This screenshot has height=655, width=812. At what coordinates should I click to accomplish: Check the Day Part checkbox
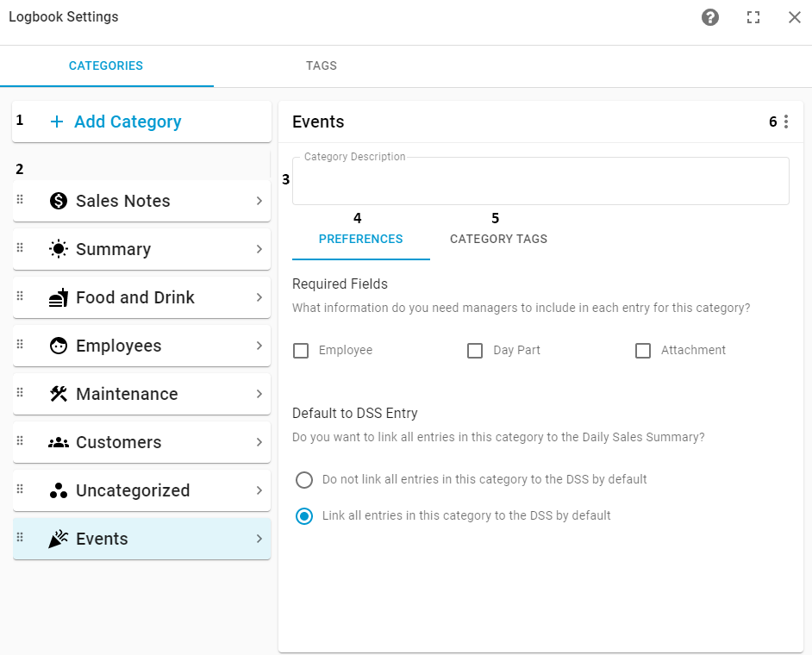pyautogui.click(x=475, y=350)
